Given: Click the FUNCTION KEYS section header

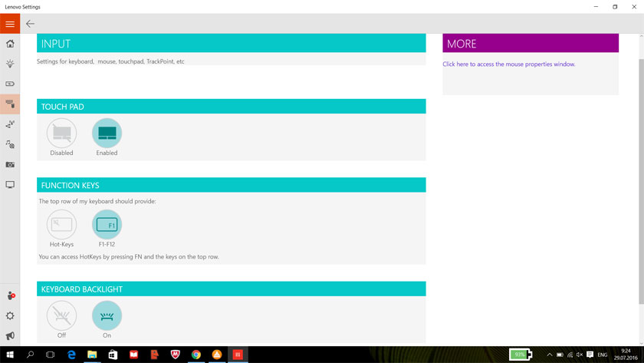Looking at the screenshot, I should click(232, 185).
